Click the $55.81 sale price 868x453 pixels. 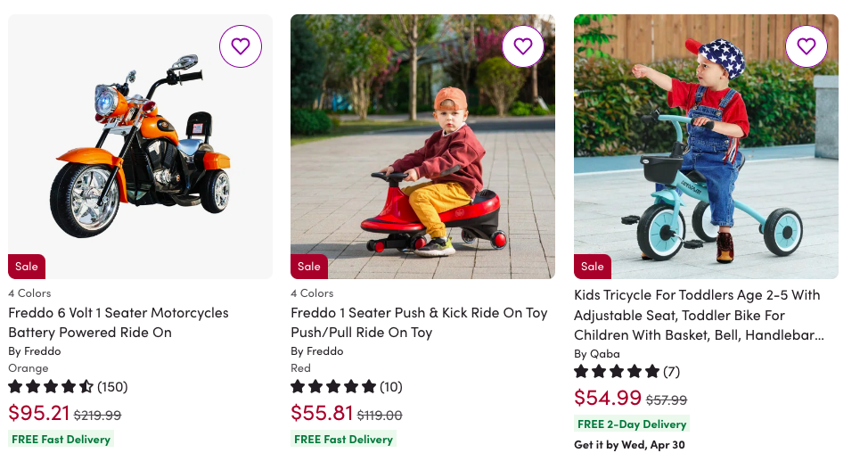tap(321, 413)
